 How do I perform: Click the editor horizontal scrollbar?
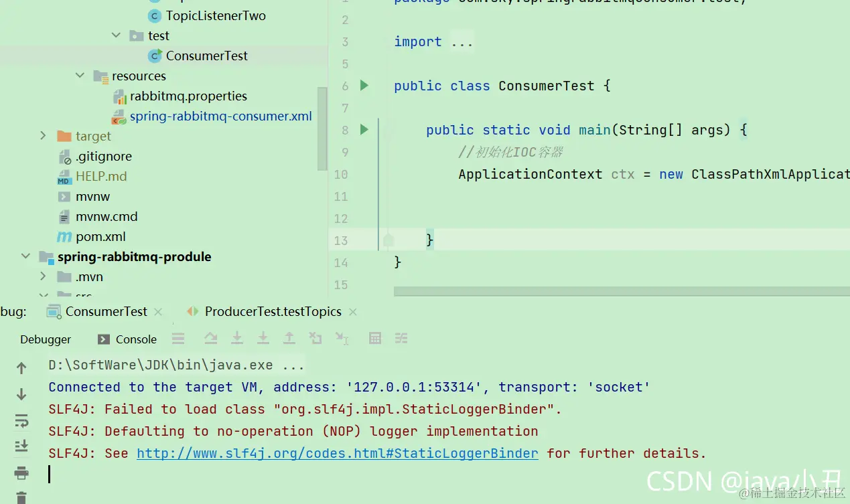[622, 291]
